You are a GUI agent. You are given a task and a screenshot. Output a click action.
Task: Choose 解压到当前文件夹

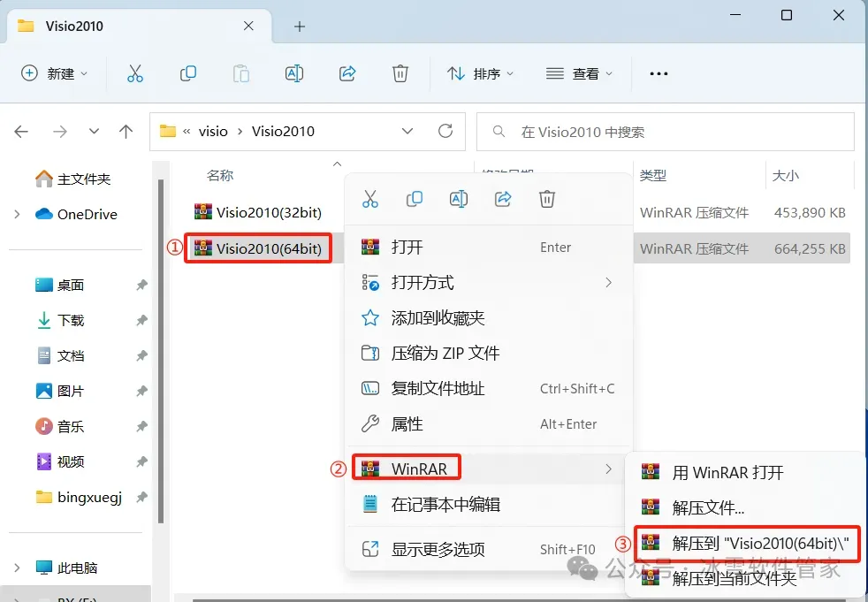click(x=744, y=578)
